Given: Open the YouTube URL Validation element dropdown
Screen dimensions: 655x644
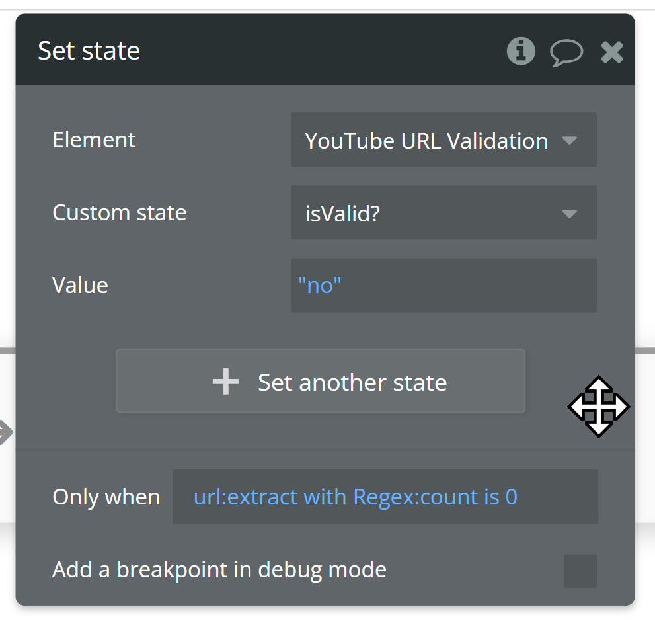Looking at the screenshot, I should click(426, 140).
